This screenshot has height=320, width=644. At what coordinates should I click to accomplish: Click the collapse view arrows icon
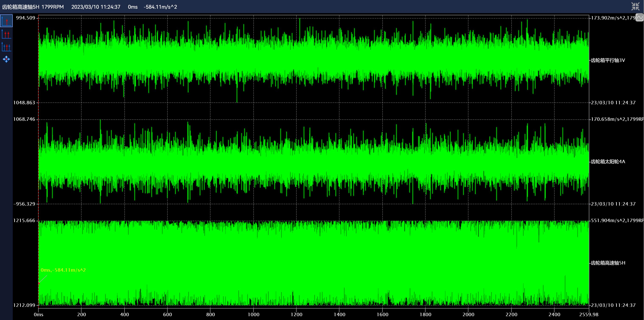[x=635, y=7]
